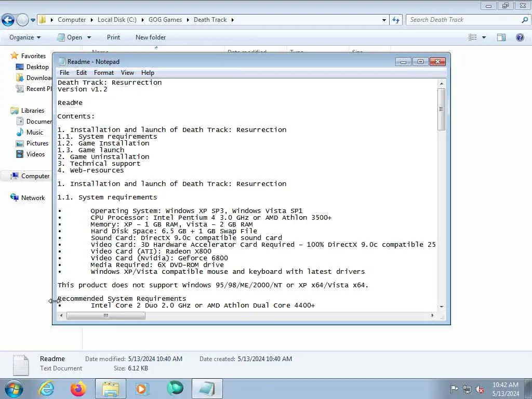This screenshot has width=532, height=399.
Task: Go back with Explorer's back arrow
Action: (x=8, y=20)
